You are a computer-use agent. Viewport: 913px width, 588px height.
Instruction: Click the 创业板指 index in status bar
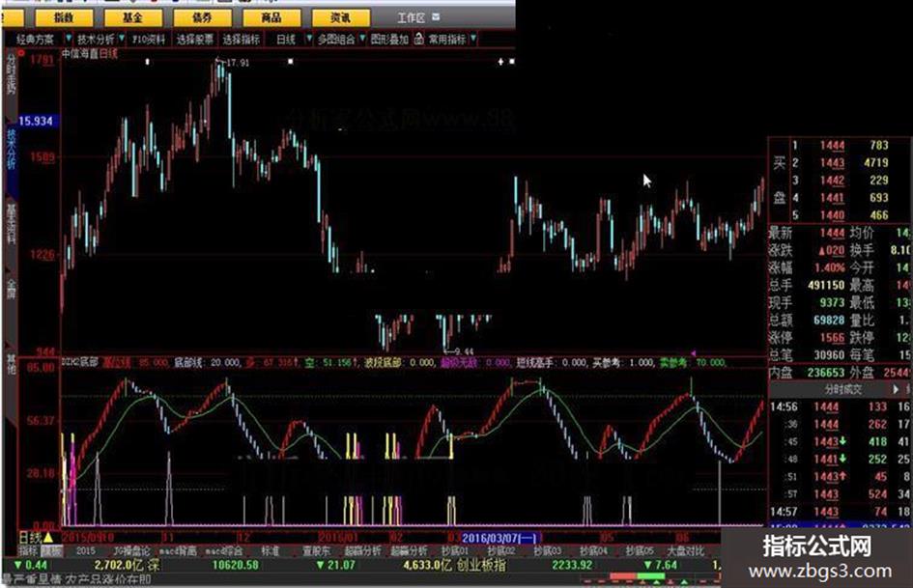click(x=481, y=565)
